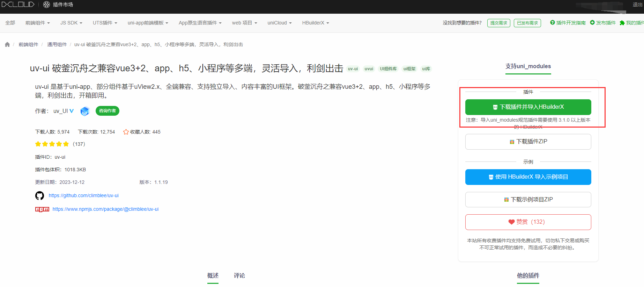Viewport: 644px width, 287px height.
Task: Open the HBuilderX dropdown menu
Action: (x=316, y=23)
